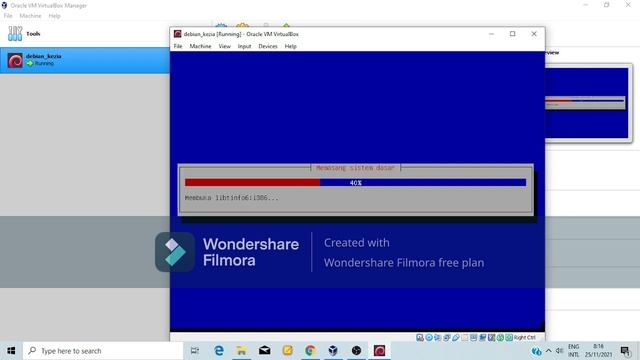Screen dimensions: 640x360
Task: Open Devices menu in the VM window
Action: pos(268,47)
